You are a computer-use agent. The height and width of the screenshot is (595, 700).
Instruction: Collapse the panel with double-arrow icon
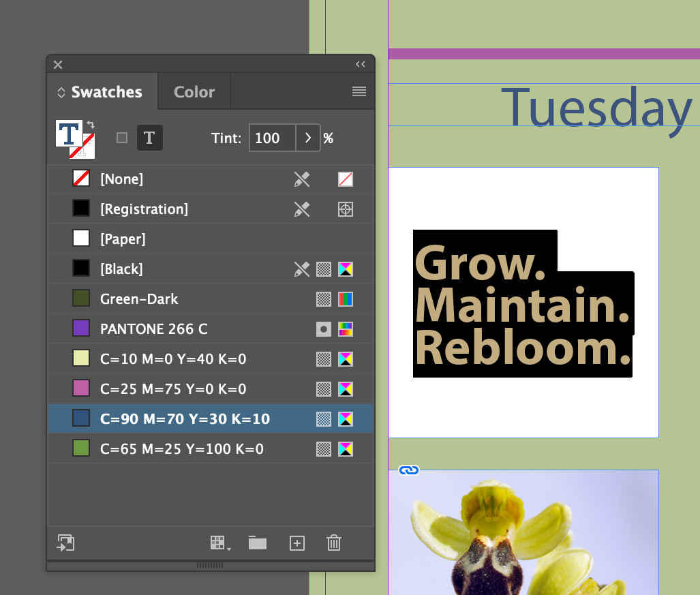pos(361,64)
